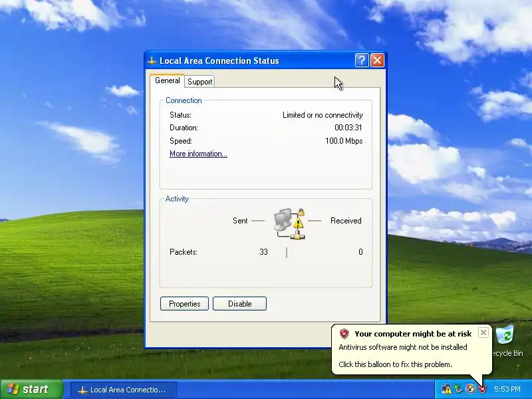
Task: Open the More information link
Action: coord(198,154)
